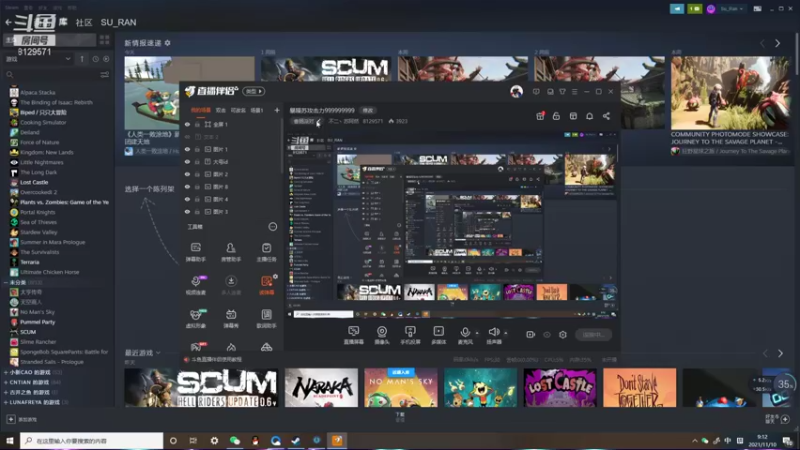The width and height of the screenshot is (800, 450).
Task: Select the orange active scene tab
Action: [x=201, y=110]
